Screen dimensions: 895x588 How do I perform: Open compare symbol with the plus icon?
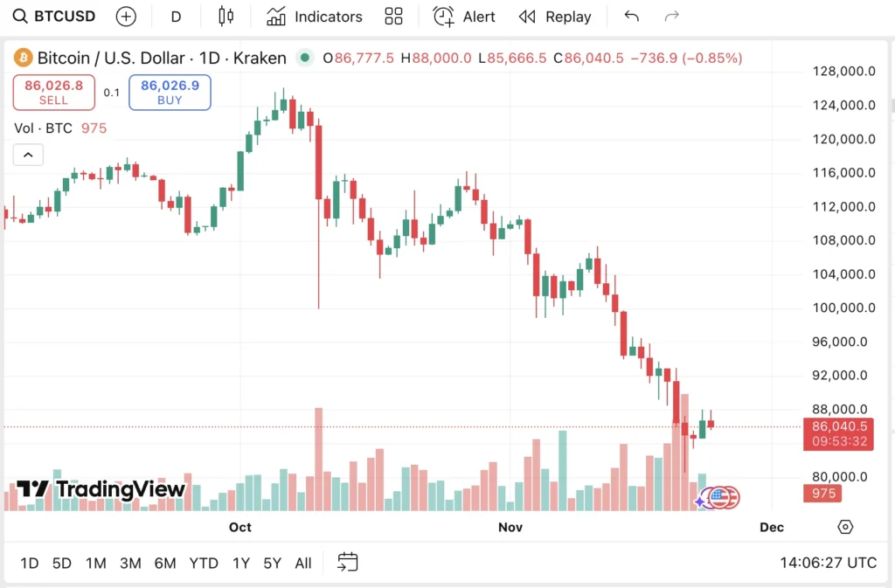click(126, 16)
